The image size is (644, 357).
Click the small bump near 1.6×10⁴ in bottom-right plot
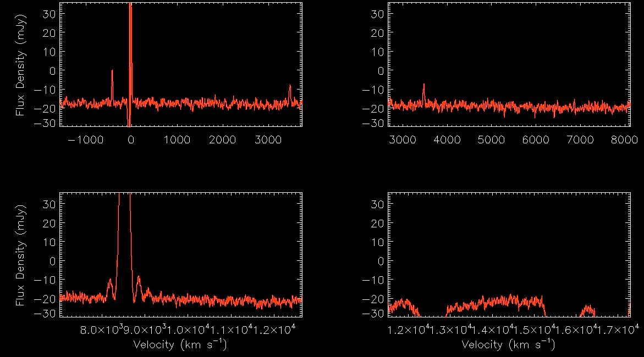pos(588,310)
